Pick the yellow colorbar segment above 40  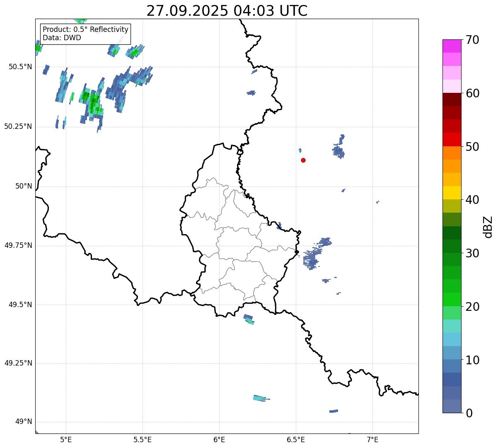pos(452,193)
